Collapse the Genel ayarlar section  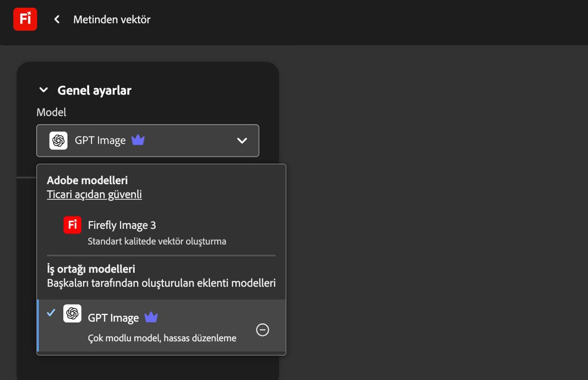[x=44, y=90]
